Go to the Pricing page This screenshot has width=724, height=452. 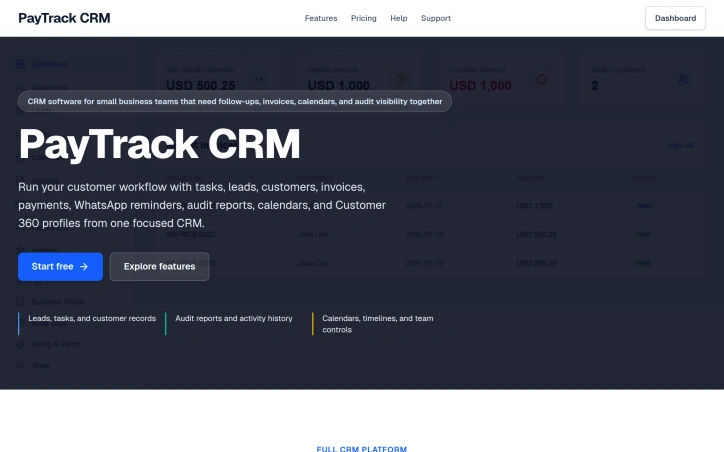pos(363,18)
